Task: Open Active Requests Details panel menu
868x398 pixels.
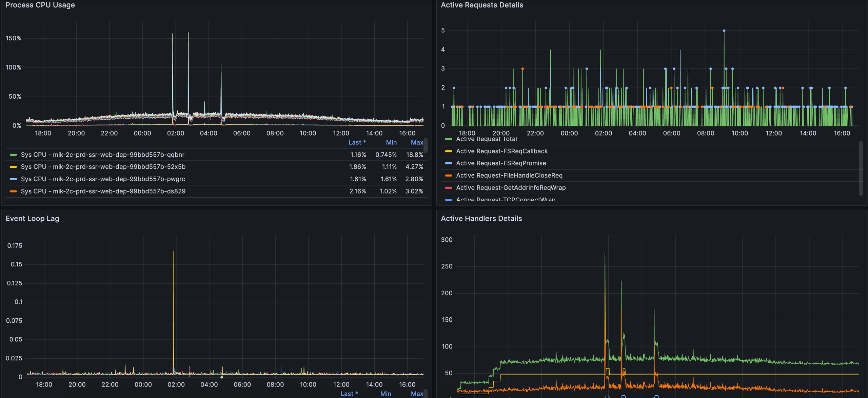Action: pos(481,5)
